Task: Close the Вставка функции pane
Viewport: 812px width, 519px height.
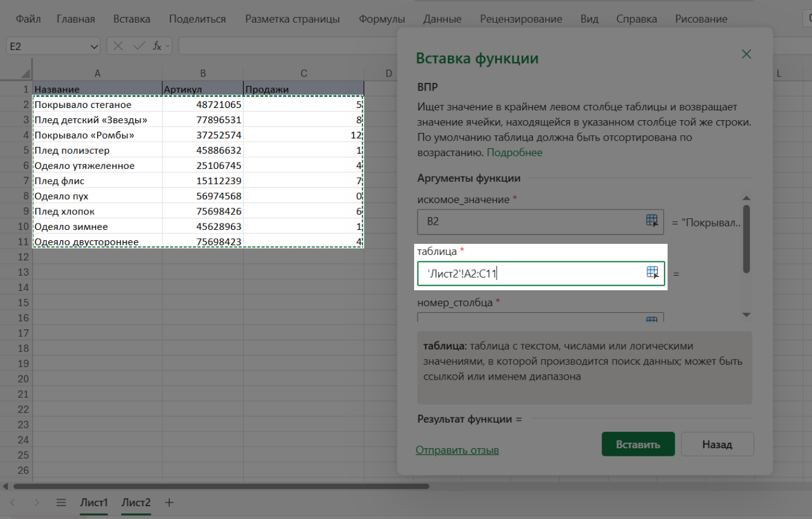Action: pos(746,54)
